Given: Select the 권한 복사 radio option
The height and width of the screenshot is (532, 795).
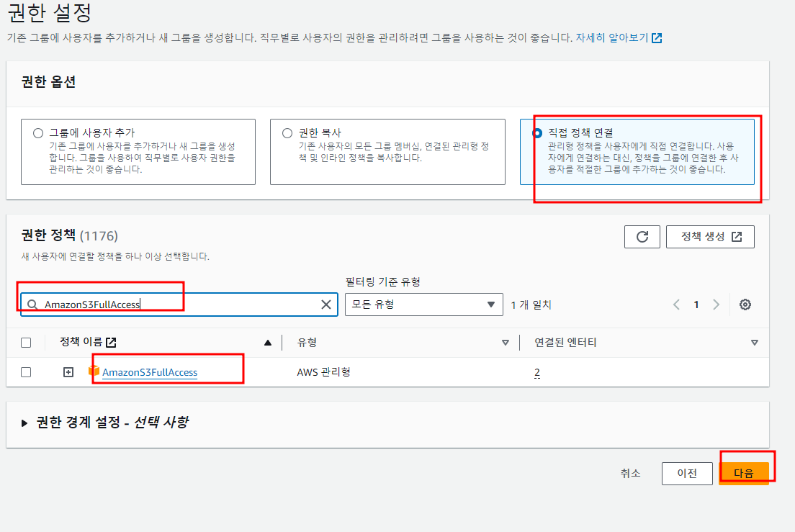Looking at the screenshot, I should (x=287, y=133).
